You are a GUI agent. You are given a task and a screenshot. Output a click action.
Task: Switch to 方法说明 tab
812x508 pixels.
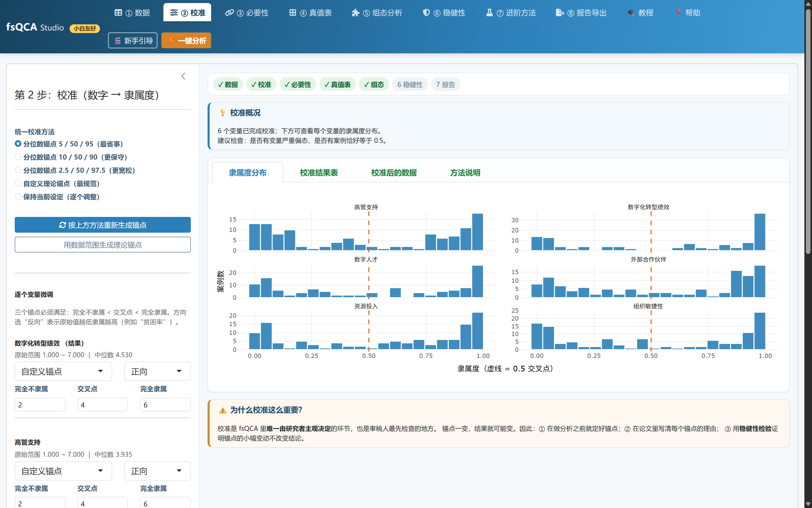[x=465, y=173]
